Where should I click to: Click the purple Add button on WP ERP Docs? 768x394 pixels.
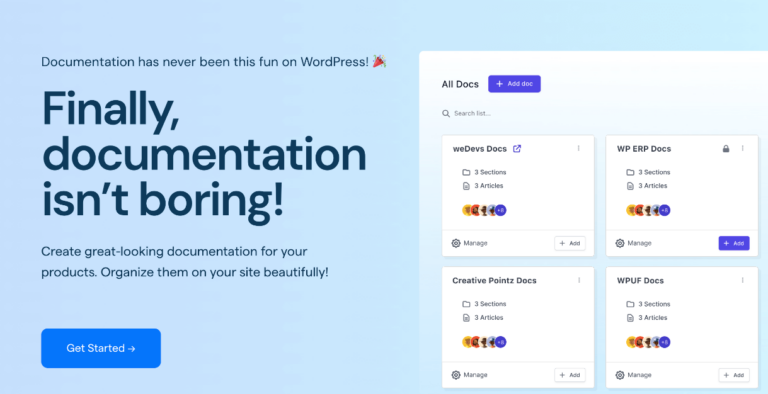(x=734, y=243)
